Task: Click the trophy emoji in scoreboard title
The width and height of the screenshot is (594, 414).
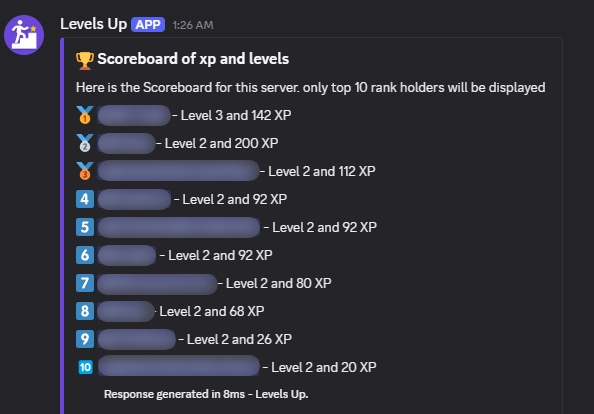Action: 85,60
